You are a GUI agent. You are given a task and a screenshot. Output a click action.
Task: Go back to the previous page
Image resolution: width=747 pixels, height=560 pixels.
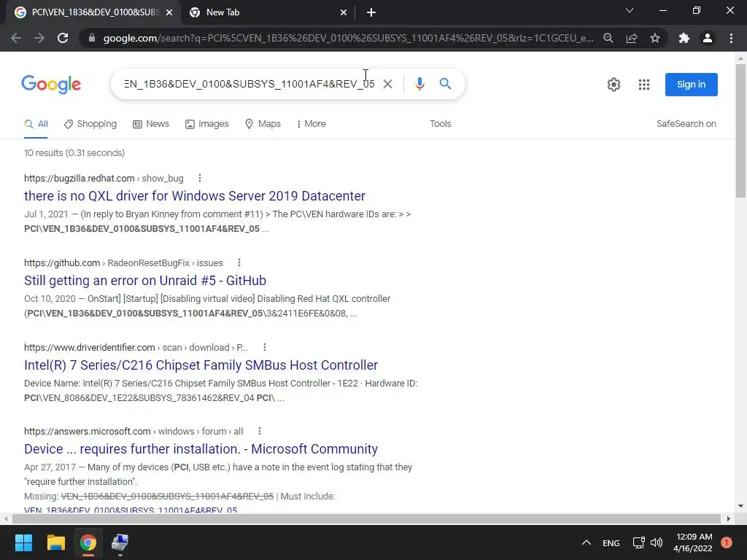pyautogui.click(x=16, y=38)
